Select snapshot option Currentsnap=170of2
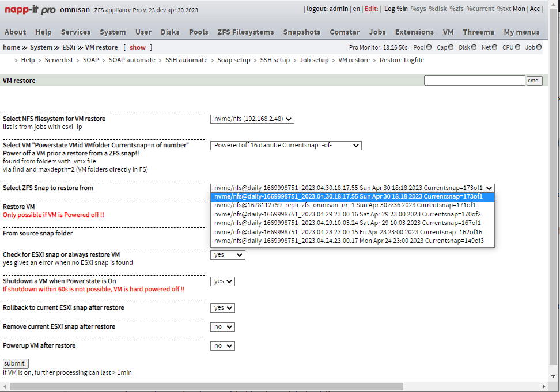Screen dimensions: 560x392 353,214
